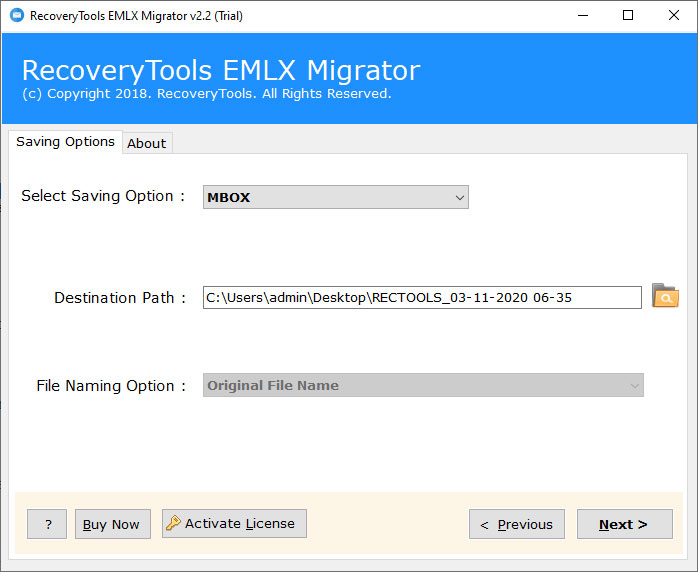Minimize the EMLX Migrator window

[x=583, y=16]
